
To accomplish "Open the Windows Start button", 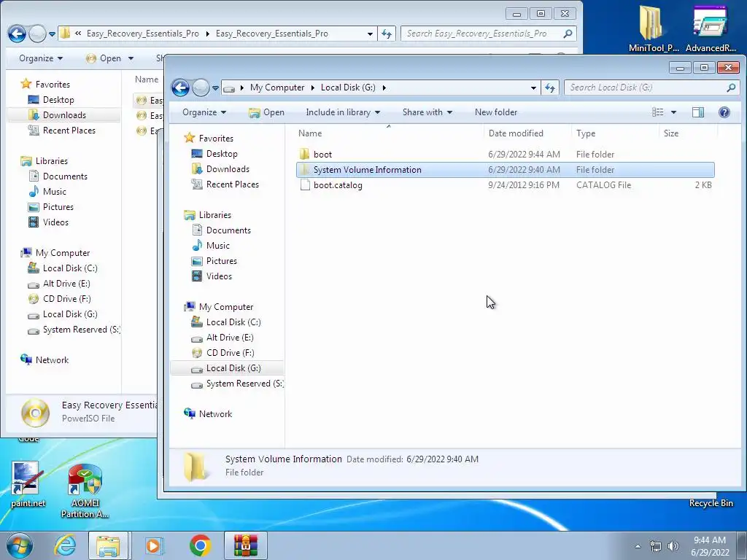I will pyautogui.click(x=20, y=545).
